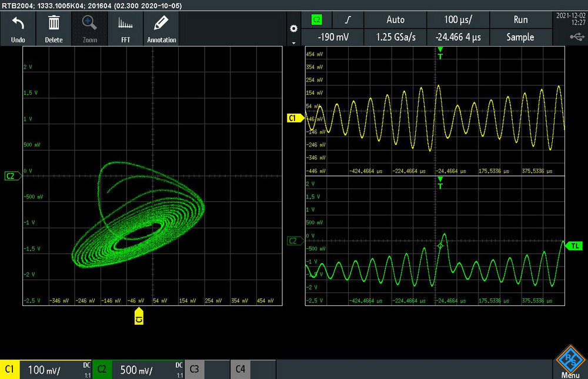588x379 pixels.
Task: Click the Delete trash can icon
Action: [54, 23]
